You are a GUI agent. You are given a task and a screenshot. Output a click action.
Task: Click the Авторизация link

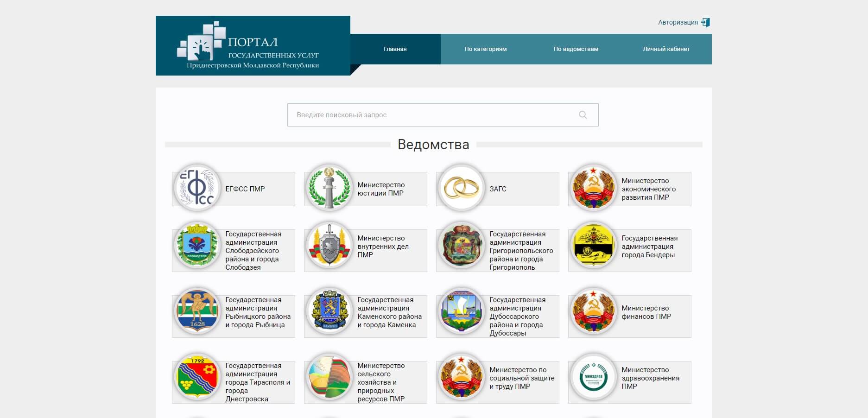point(678,22)
